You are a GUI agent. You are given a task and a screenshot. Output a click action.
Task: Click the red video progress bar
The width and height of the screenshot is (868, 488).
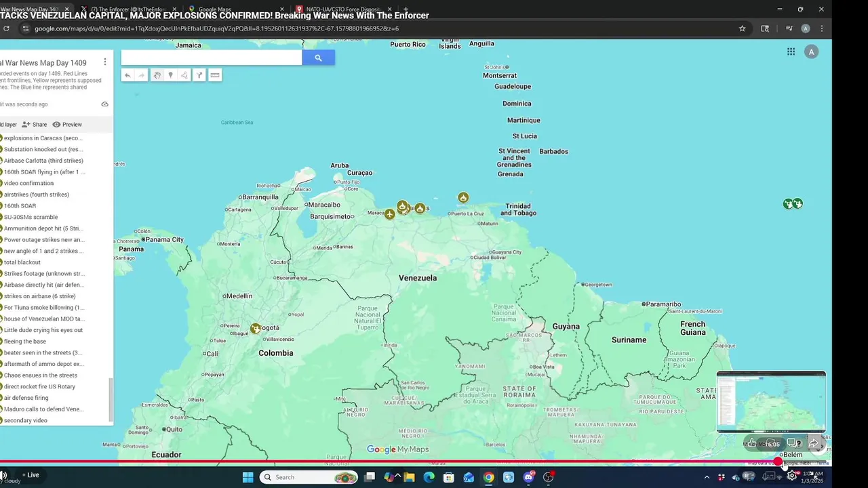coord(389,462)
